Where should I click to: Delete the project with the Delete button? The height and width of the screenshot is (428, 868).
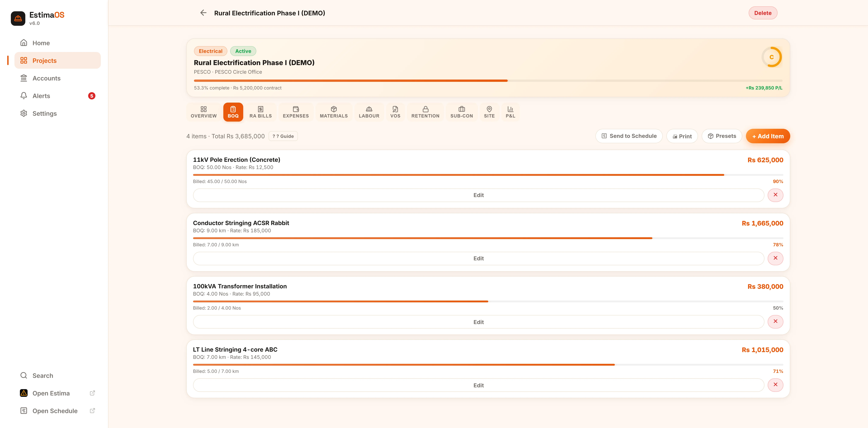[763, 13]
